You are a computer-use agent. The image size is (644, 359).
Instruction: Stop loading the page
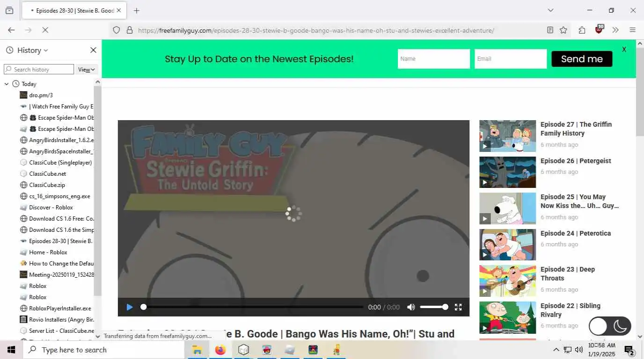pos(45,30)
